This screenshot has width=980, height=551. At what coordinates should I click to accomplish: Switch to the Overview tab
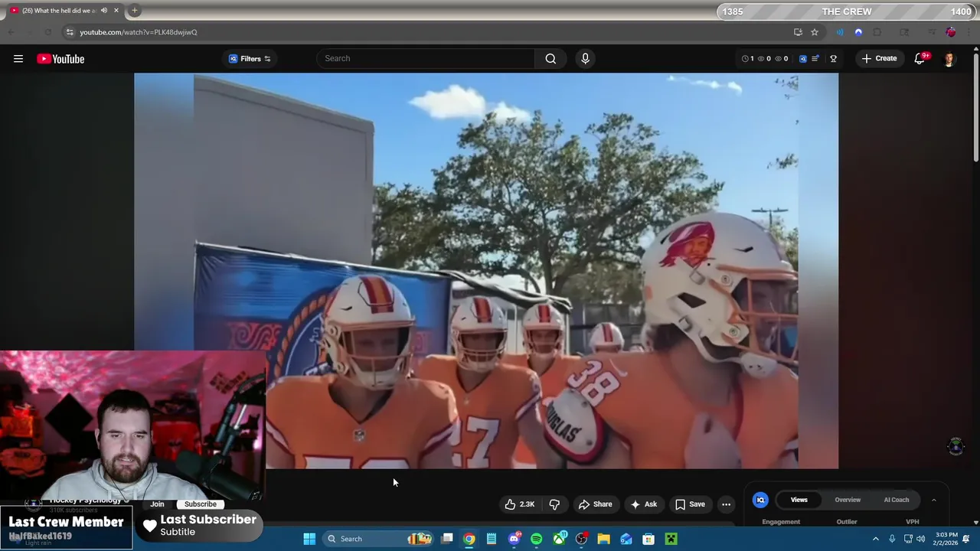(x=848, y=500)
